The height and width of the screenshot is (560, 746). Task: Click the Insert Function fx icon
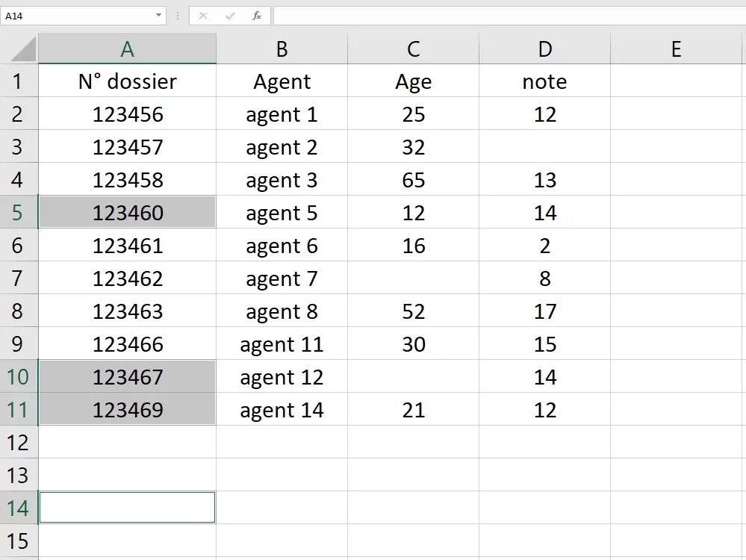[257, 16]
